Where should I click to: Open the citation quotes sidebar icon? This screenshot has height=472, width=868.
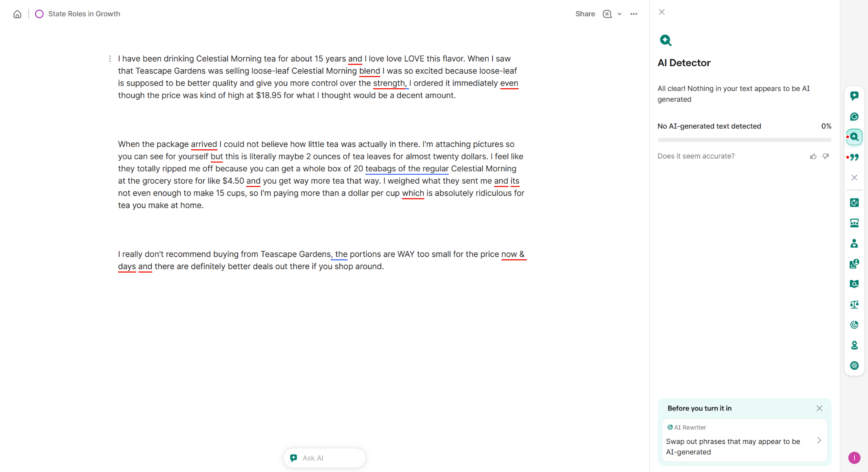854,157
